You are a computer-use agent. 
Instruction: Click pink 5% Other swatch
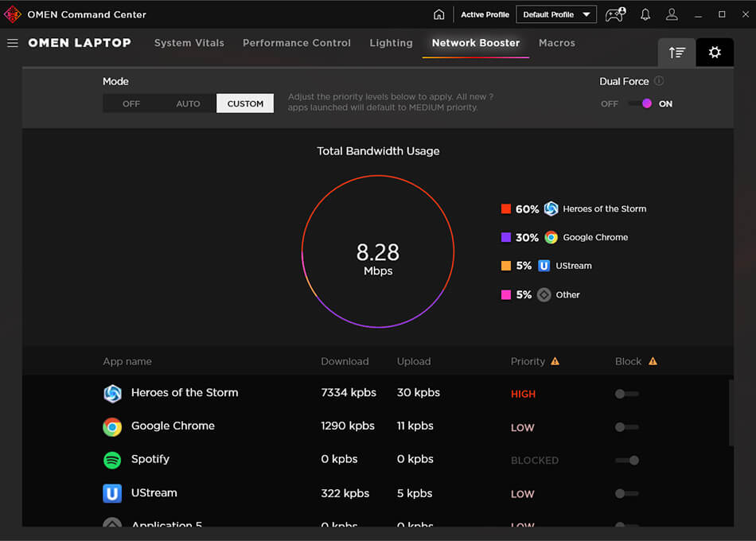506,294
